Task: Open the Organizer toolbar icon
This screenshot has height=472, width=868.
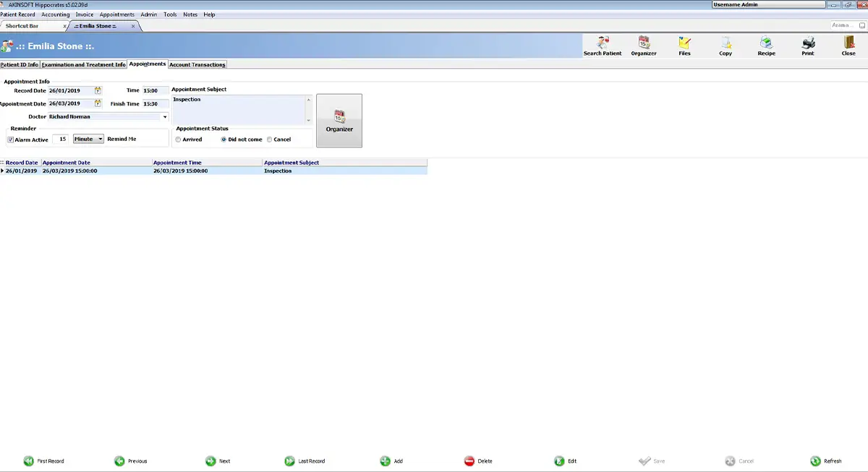Action: 644,46
